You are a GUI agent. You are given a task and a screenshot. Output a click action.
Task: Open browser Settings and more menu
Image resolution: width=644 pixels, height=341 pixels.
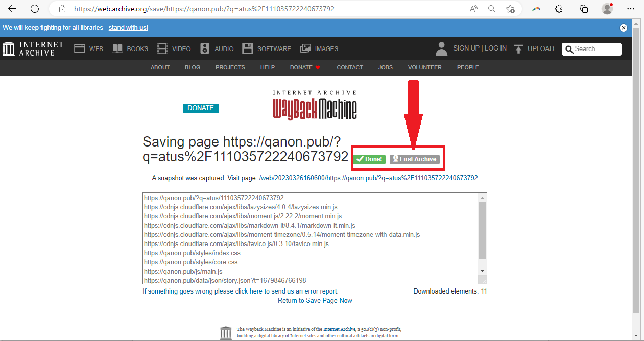[631, 9]
